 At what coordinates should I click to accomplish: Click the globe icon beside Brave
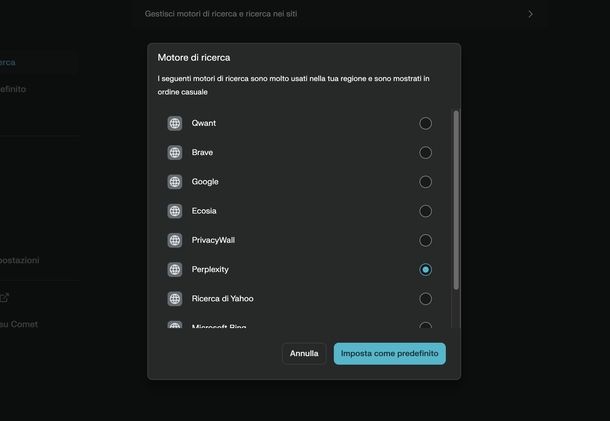[175, 153]
